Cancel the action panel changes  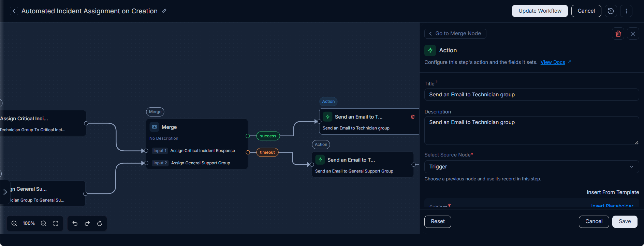(x=594, y=221)
